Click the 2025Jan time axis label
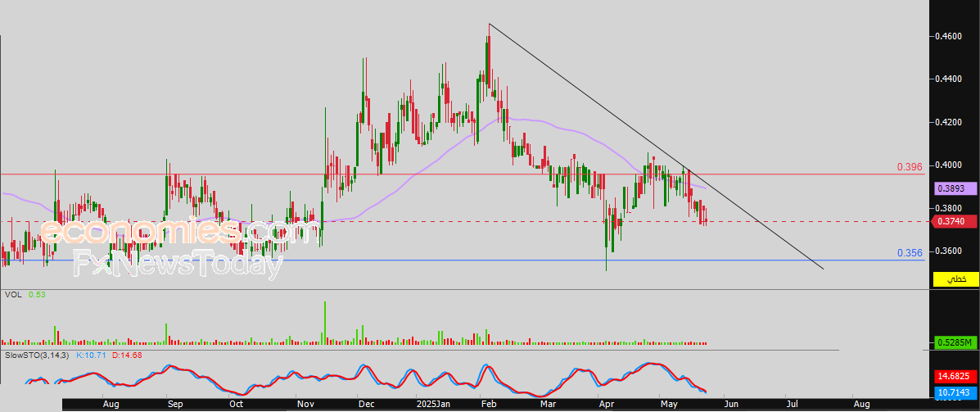This screenshot has width=980, height=412. point(433,405)
